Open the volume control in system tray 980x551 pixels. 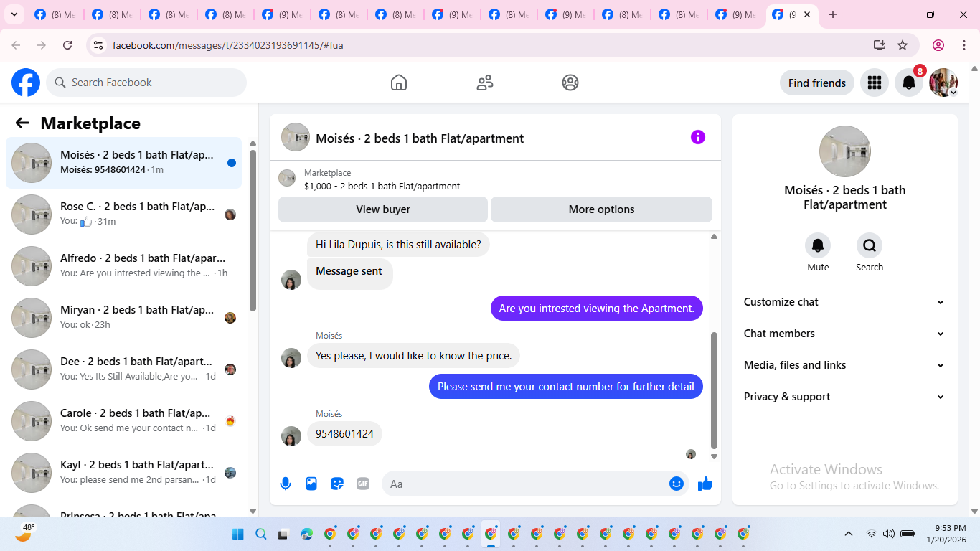point(889,534)
